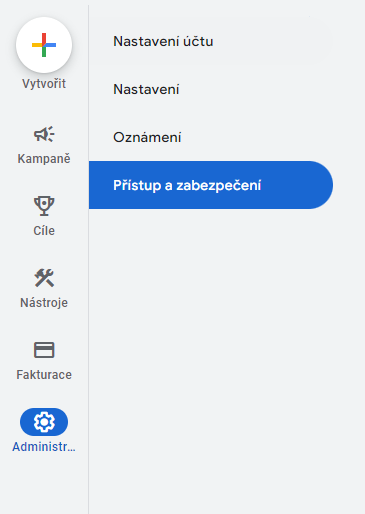Click the Vytvořit text label
365x514 pixels.
click(44, 84)
